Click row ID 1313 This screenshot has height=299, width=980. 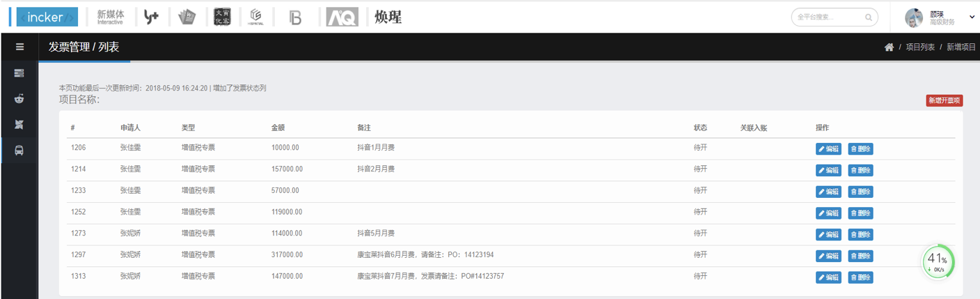78,276
